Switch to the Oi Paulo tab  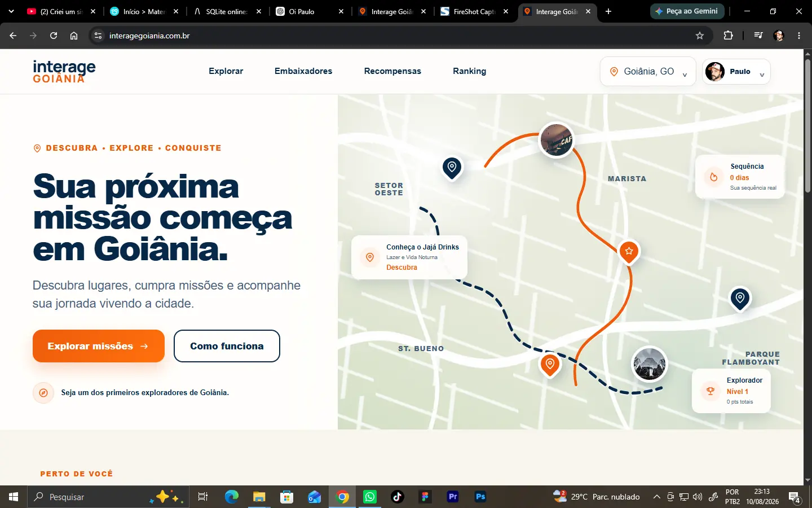click(310, 11)
